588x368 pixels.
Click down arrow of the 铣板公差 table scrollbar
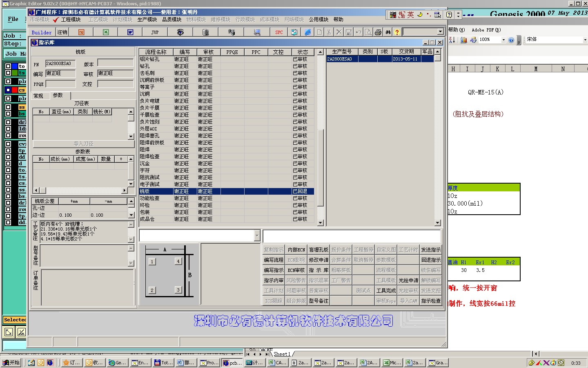(131, 215)
